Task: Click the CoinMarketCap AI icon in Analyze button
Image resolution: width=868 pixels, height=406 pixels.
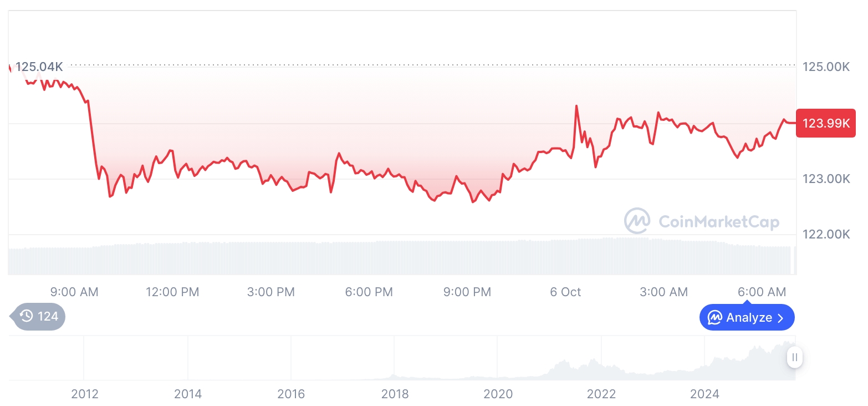Action: [715, 318]
